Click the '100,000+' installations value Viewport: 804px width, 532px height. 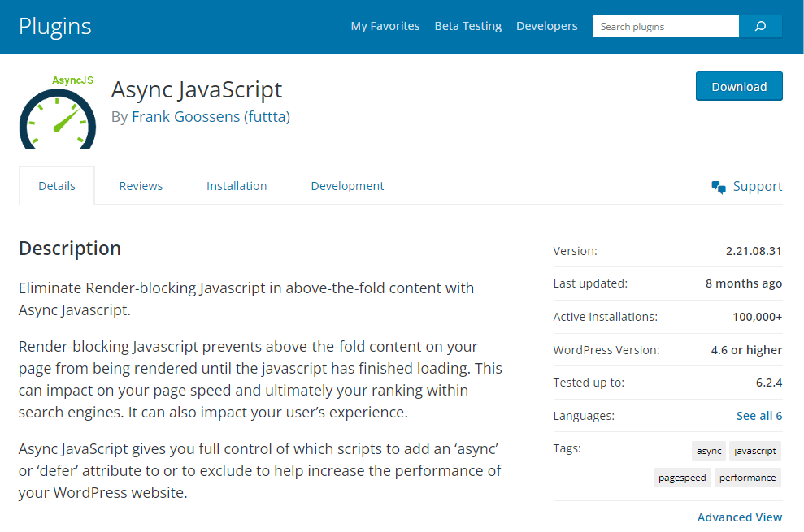pyautogui.click(x=758, y=317)
